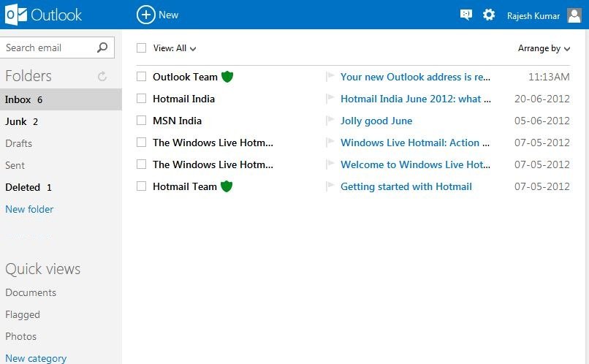This screenshot has height=364, width=589.
Task: Open the View: All dropdown
Action: [x=175, y=48]
